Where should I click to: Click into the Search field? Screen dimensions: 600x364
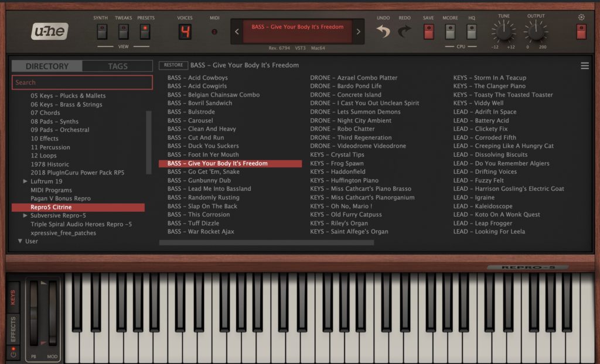pyautogui.click(x=82, y=83)
